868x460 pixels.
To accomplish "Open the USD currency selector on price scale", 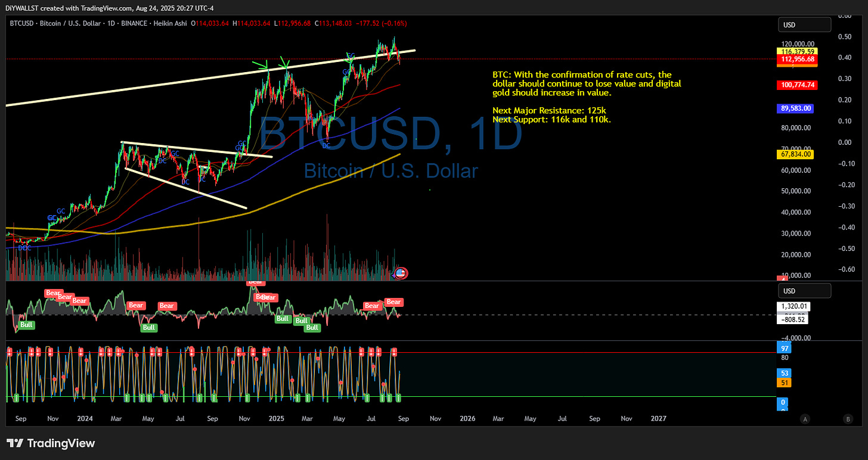I will point(804,24).
